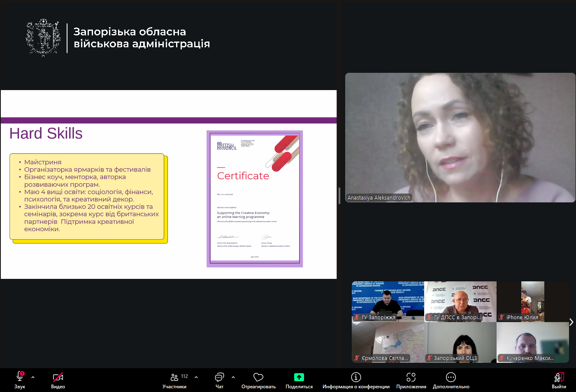This screenshot has width=576, height=392.
Task: Open the Приложения apps icon
Action: point(411,377)
